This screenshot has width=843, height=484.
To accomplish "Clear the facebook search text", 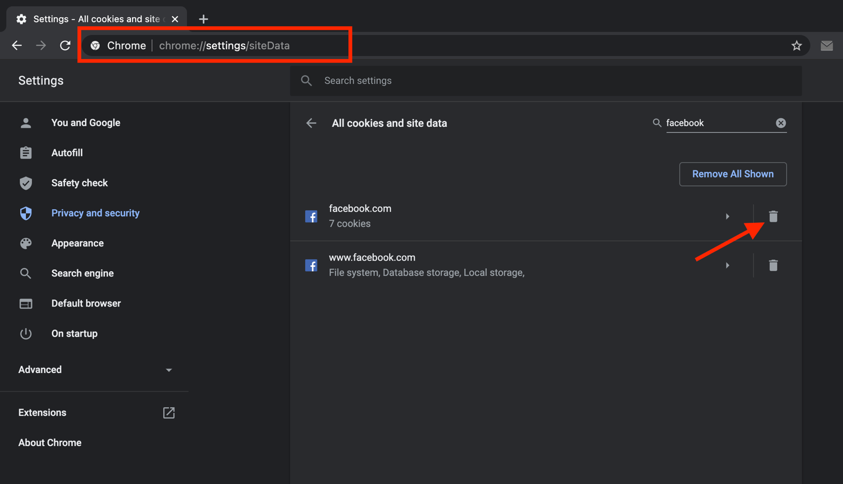I will (781, 123).
